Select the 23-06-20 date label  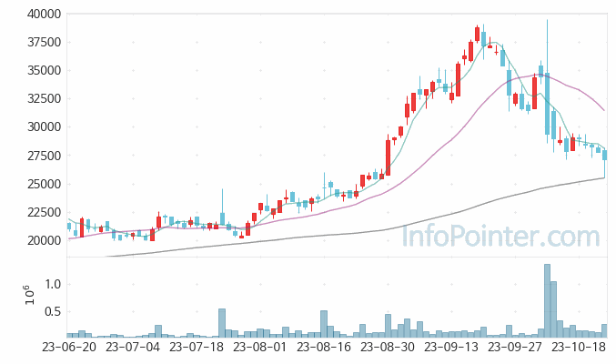tap(69, 348)
